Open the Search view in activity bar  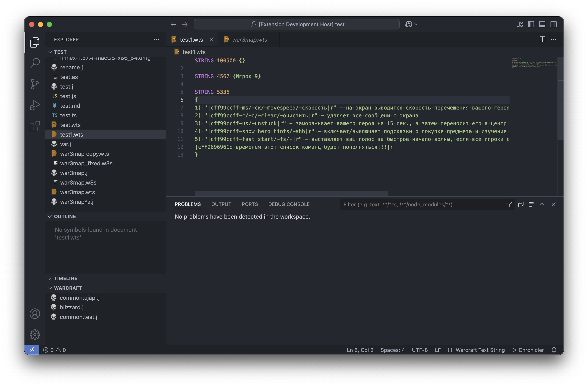[x=35, y=63]
